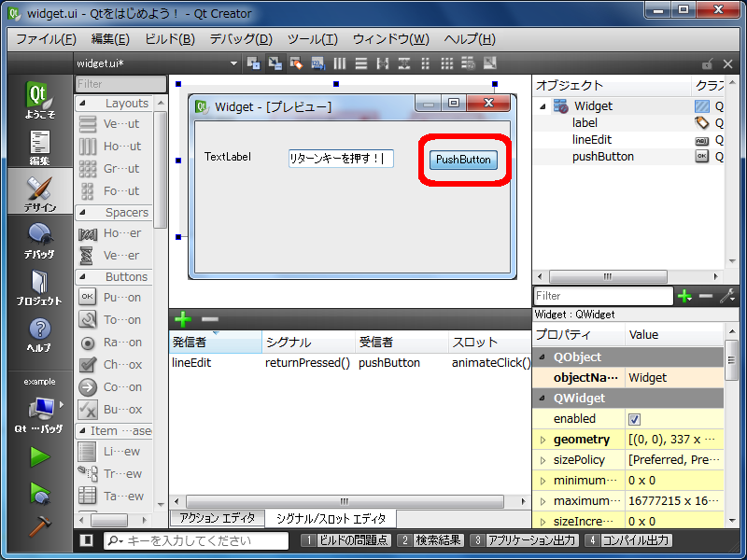Click the hammer Build icon
Screen dimensions: 747x560
(x=39, y=525)
